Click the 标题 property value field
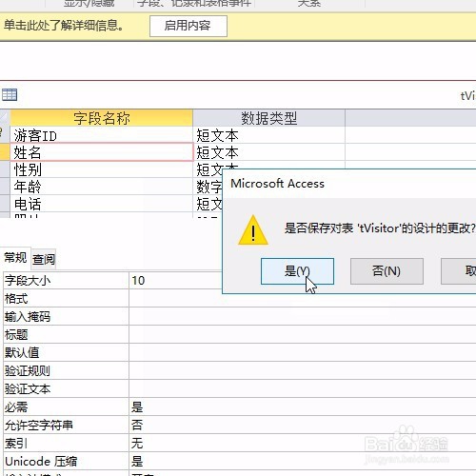The height and width of the screenshot is (476, 476). coord(303,335)
